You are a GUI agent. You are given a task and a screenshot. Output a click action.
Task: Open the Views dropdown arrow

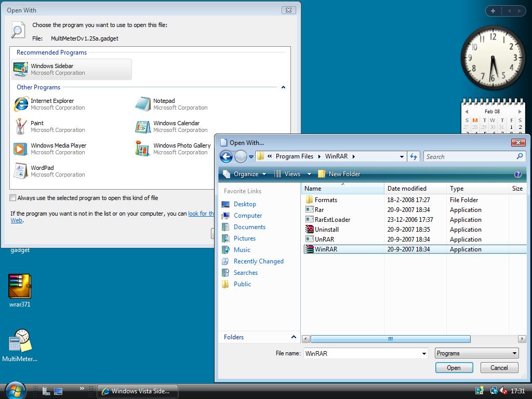tap(309, 174)
